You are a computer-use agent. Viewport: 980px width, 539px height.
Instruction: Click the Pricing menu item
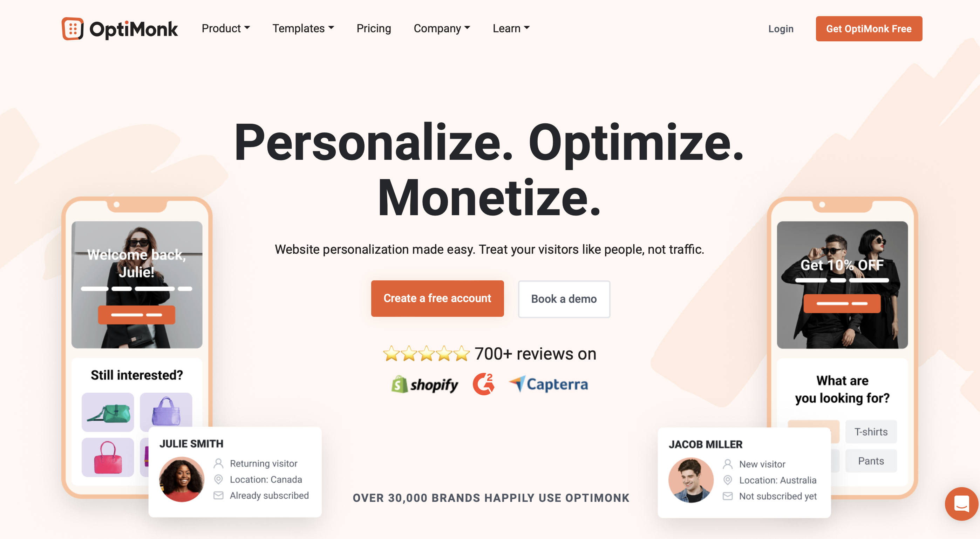(x=374, y=28)
